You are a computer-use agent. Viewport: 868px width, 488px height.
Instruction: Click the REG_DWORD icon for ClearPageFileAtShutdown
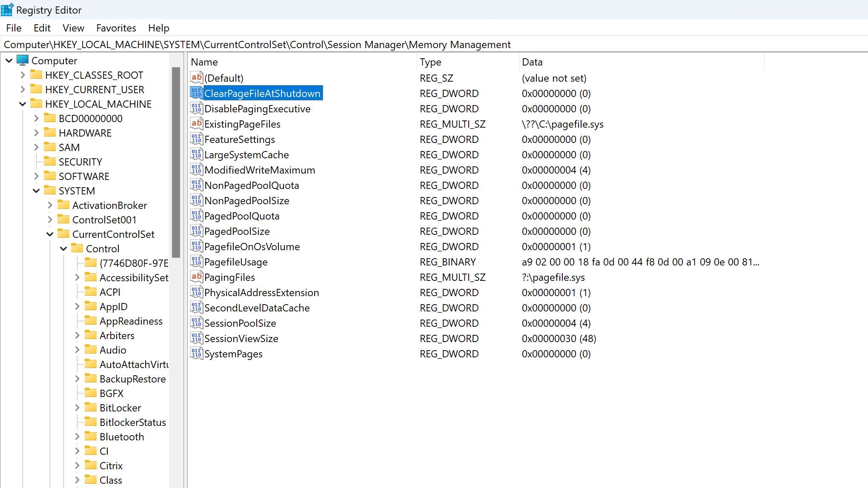196,93
